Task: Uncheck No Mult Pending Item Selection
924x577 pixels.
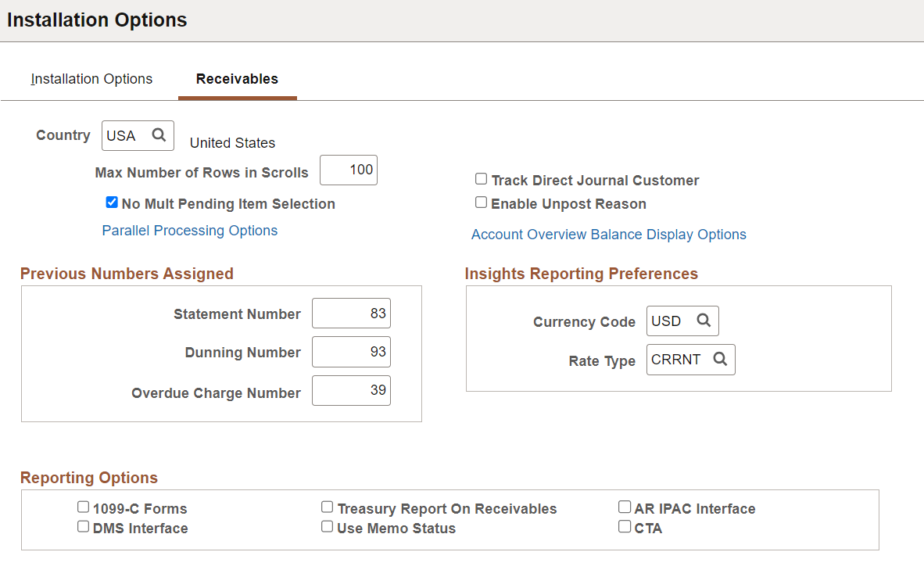Action: click(x=111, y=202)
